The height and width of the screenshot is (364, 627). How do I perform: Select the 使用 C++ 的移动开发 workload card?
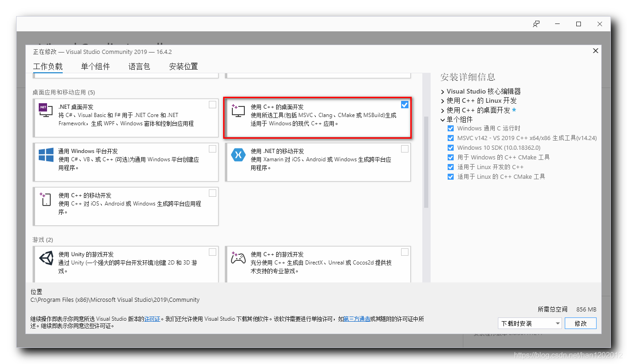pos(125,206)
